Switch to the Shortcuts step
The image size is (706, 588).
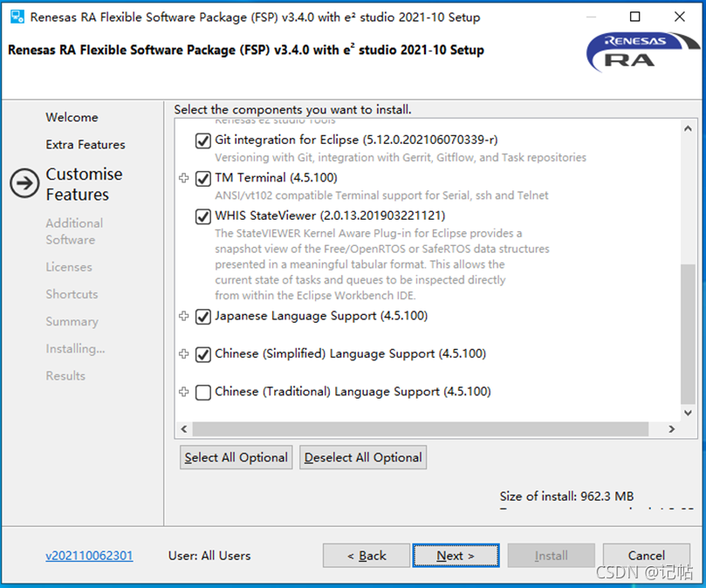point(72,294)
